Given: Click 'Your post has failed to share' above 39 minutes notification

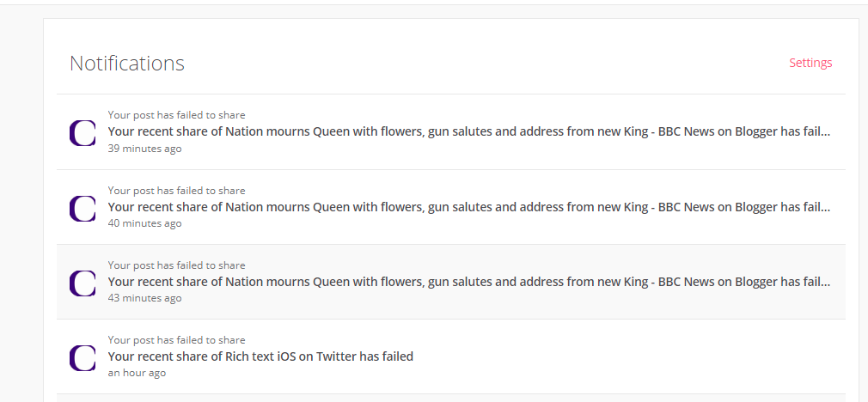Looking at the screenshot, I should tap(176, 115).
